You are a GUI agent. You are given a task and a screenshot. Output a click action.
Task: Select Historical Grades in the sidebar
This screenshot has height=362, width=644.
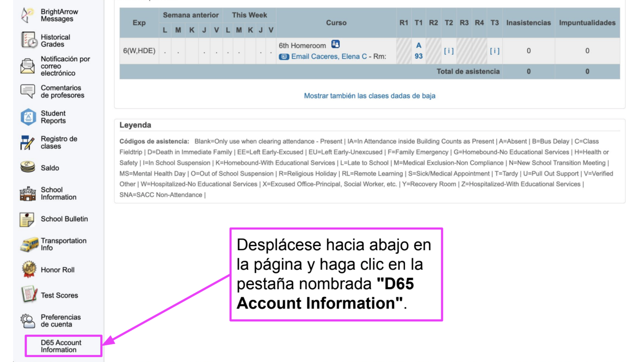click(56, 41)
